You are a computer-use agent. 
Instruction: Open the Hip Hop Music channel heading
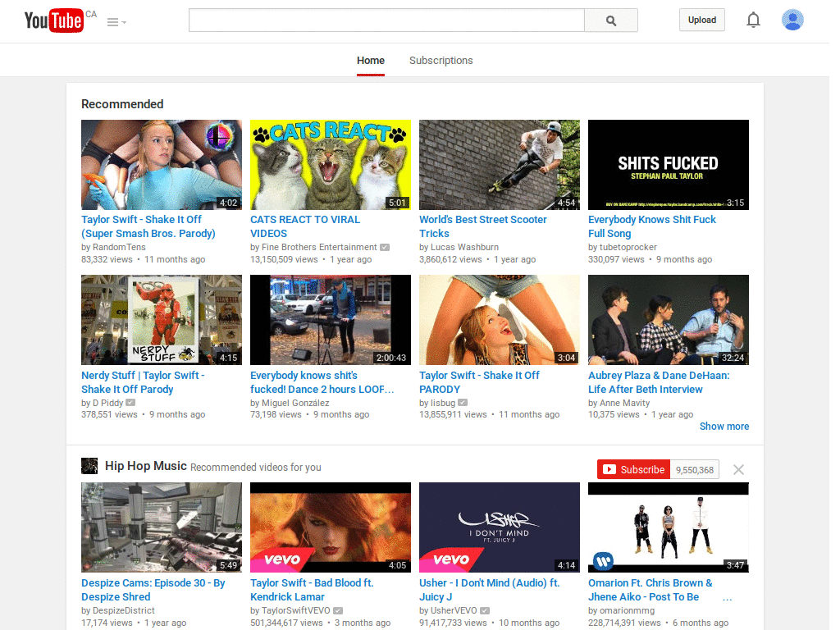click(146, 466)
